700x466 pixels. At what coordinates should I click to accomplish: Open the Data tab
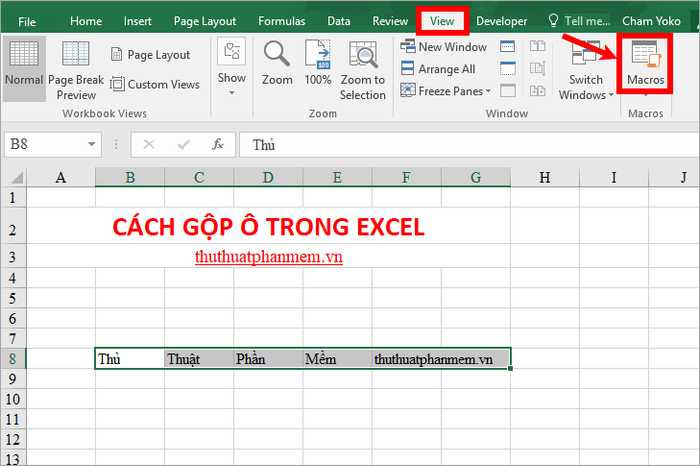click(338, 21)
